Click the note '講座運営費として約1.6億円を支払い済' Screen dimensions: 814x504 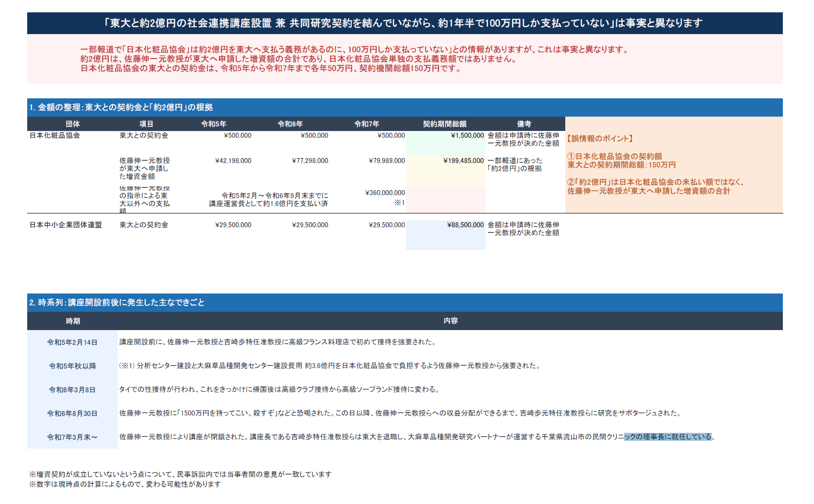(x=268, y=204)
